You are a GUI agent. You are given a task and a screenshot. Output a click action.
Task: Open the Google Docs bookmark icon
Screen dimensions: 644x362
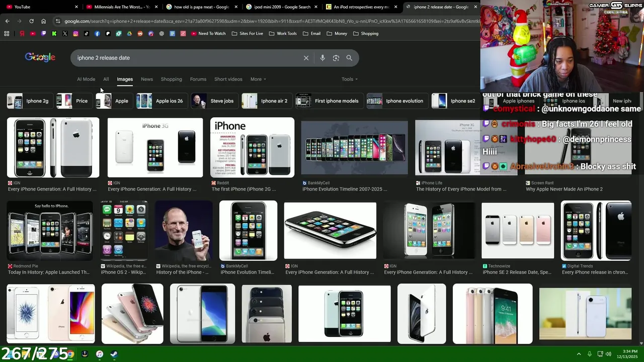pyautogui.click(x=172, y=34)
